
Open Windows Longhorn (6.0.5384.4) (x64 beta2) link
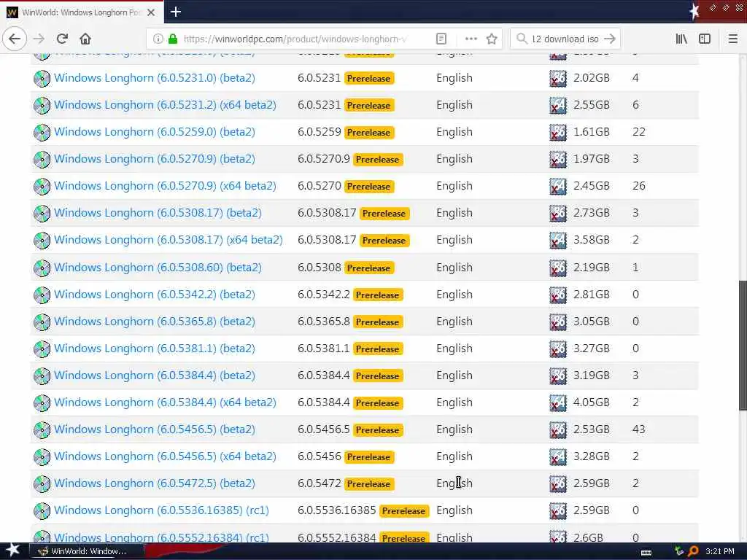[x=165, y=402]
